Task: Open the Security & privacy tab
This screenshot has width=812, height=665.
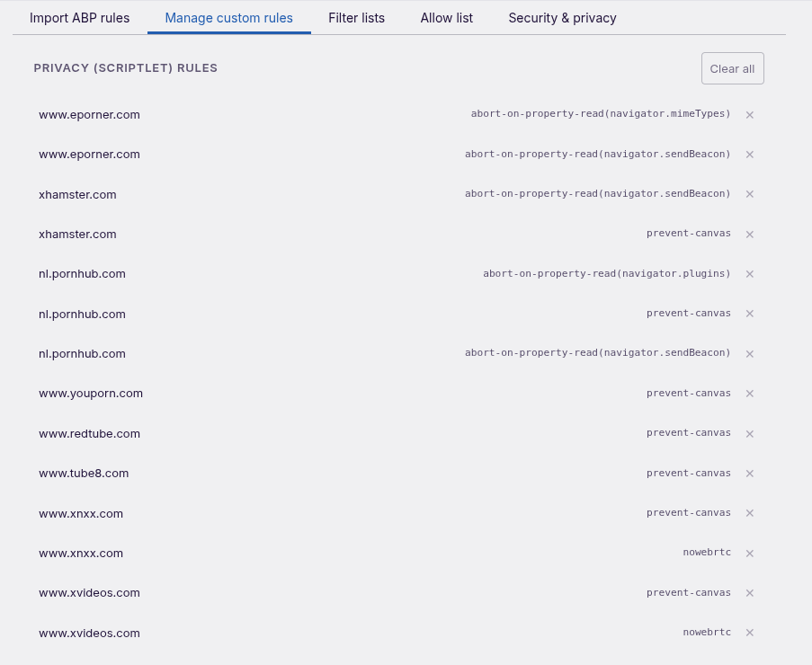Action: [562, 18]
